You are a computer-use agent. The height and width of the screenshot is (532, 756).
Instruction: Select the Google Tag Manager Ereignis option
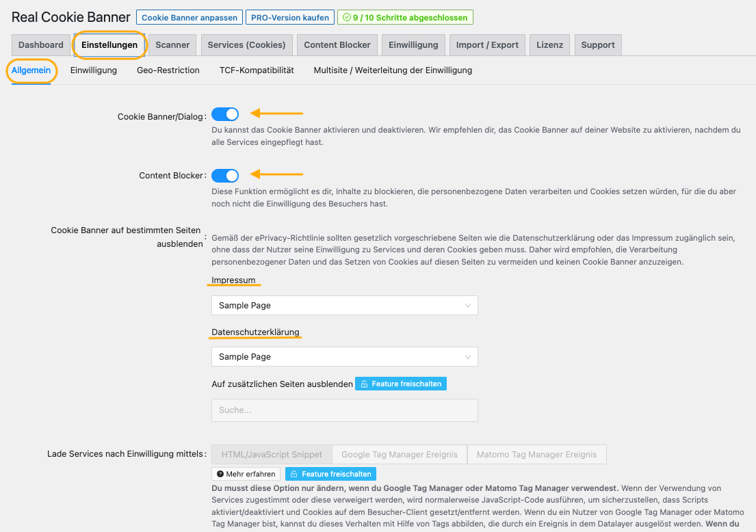[x=400, y=455]
